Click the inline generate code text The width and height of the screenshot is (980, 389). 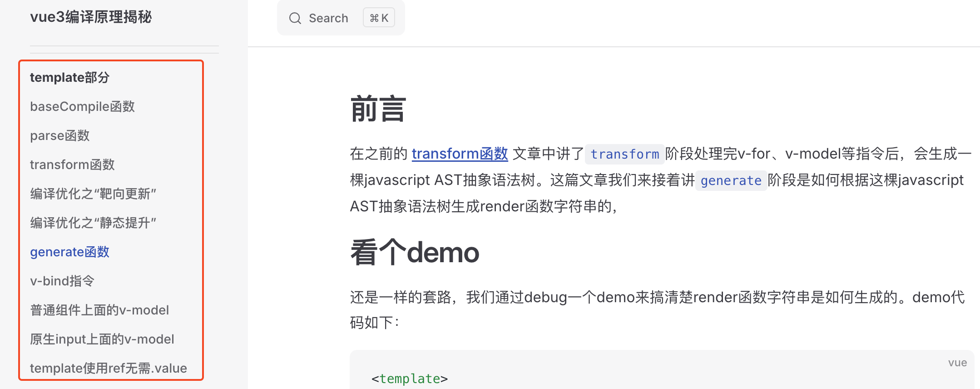click(x=731, y=181)
